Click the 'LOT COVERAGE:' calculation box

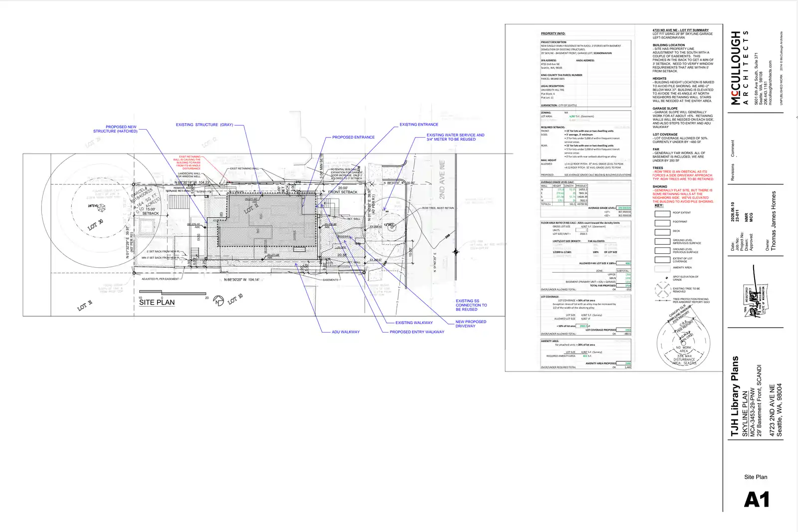[x=586, y=316]
